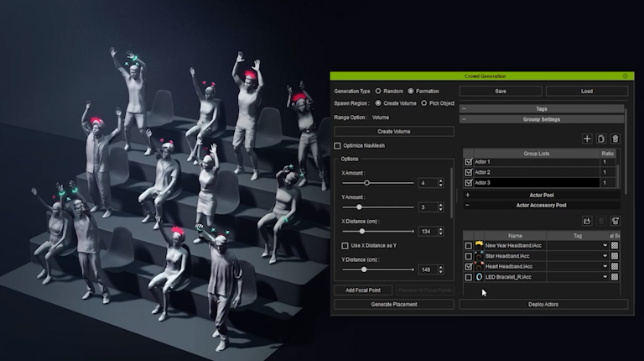This screenshot has height=361, width=644.
Task: Click the import accessory icon
Action: [587, 221]
